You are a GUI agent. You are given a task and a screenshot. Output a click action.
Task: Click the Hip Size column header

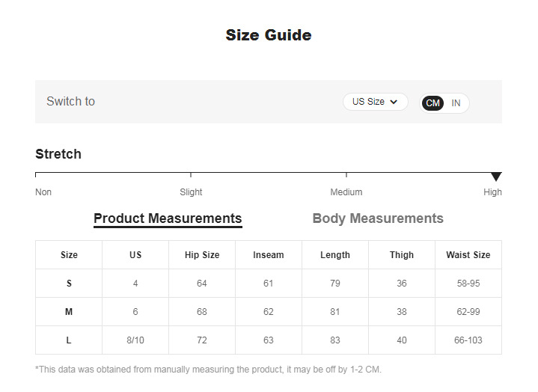coord(202,255)
